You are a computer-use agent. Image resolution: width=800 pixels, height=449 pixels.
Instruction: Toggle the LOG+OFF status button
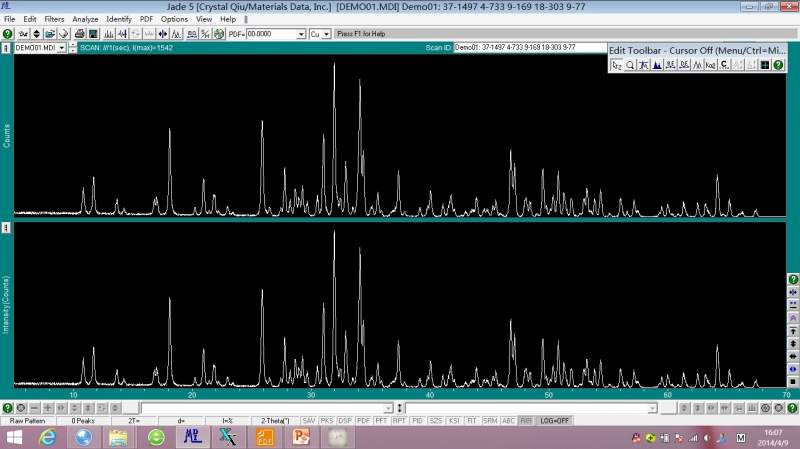pos(554,421)
